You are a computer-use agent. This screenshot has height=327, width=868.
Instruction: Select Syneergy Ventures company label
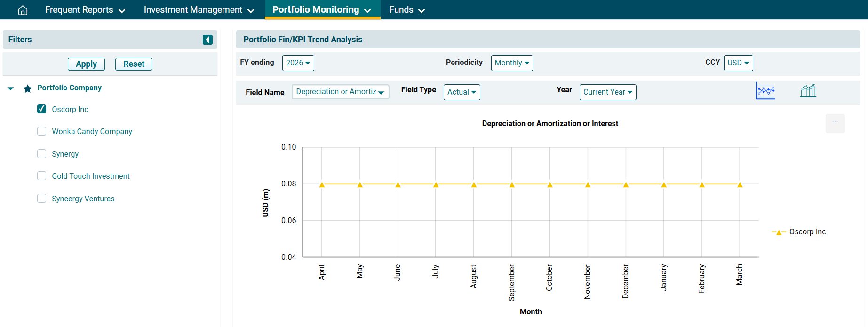(x=83, y=199)
